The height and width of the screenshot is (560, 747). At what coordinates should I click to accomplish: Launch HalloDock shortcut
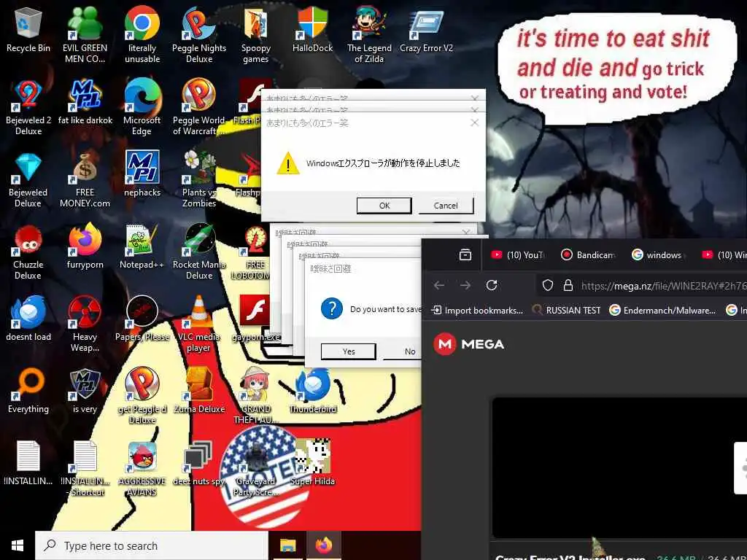tap(312, 29)
